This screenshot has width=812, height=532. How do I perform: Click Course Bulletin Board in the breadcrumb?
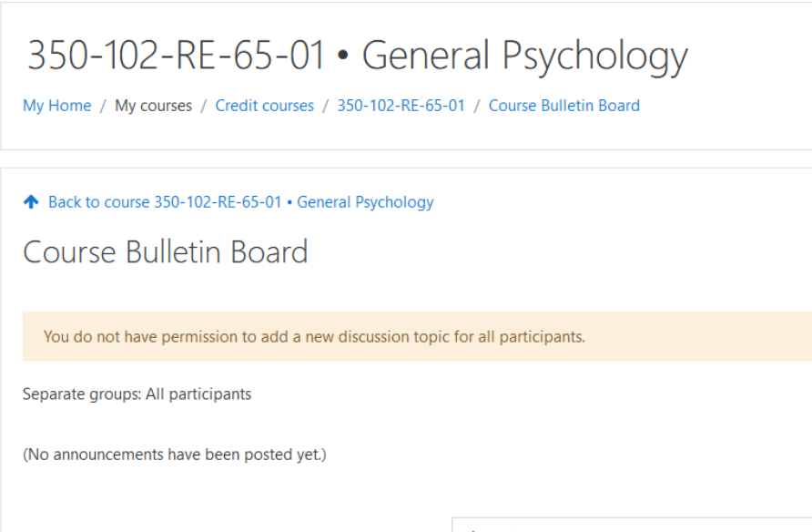(563, 106)
